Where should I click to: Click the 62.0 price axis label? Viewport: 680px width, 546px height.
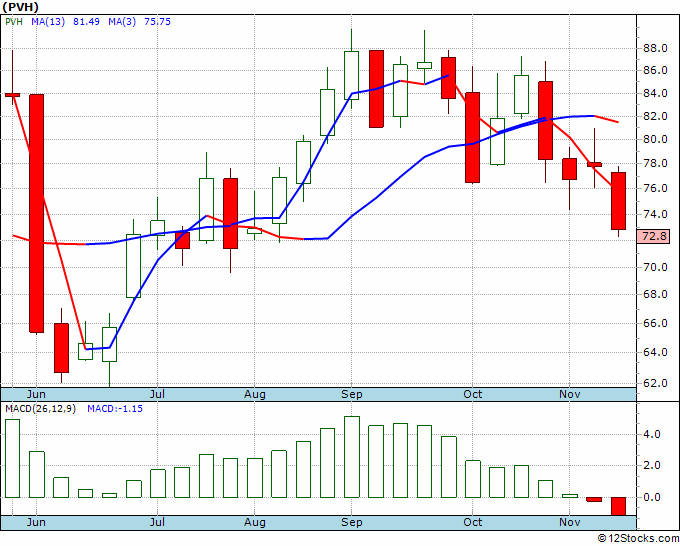(x=655, y=383)
